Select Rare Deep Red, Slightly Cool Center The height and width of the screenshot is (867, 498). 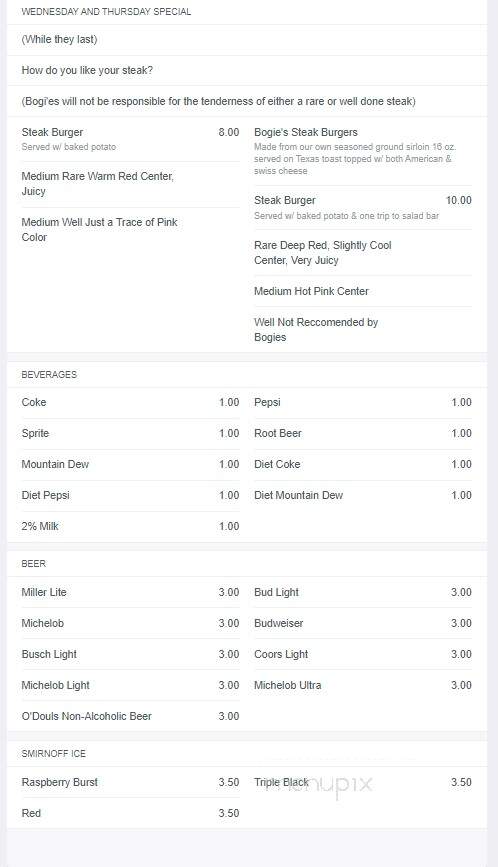point(323,253)
